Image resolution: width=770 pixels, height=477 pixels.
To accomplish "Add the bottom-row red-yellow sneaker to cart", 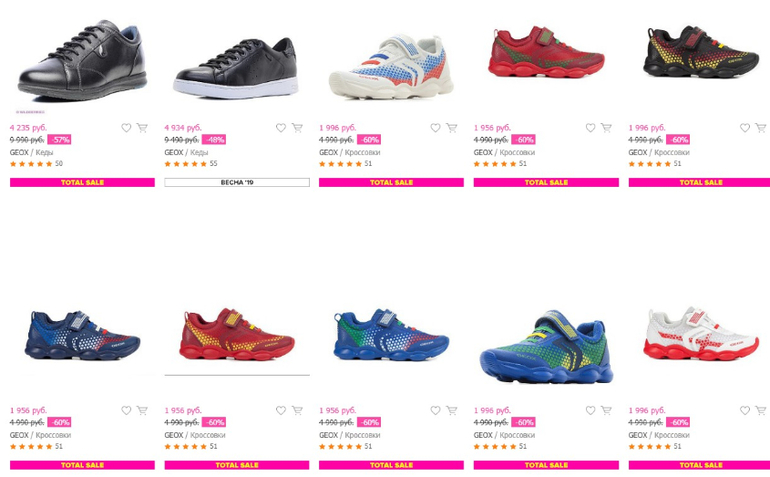I will (x=297, y=410).
